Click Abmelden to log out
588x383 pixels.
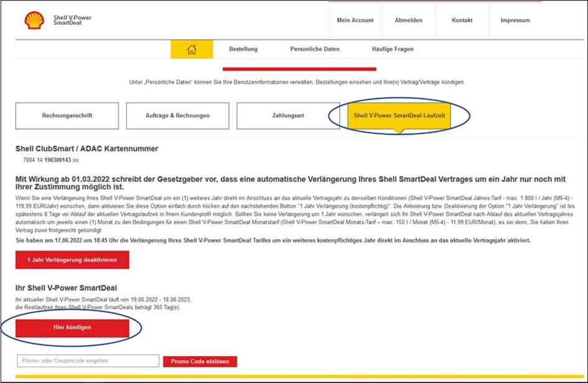408,21
